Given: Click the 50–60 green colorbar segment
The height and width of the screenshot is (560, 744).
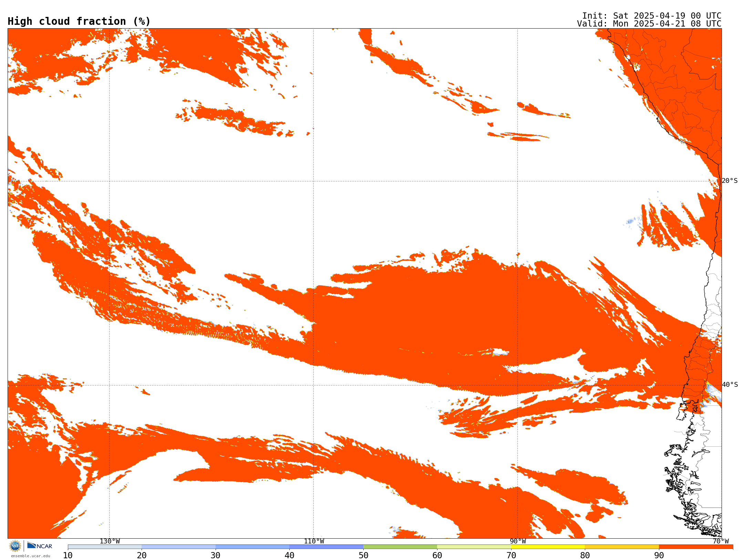Looking at the screenshot, I should (400, 547).
